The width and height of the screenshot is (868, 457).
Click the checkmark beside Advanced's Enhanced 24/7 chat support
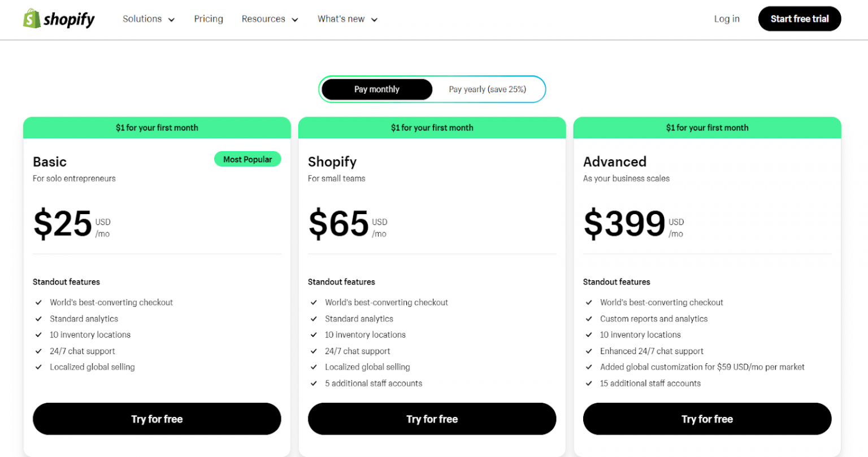click(x=589, y=351)
